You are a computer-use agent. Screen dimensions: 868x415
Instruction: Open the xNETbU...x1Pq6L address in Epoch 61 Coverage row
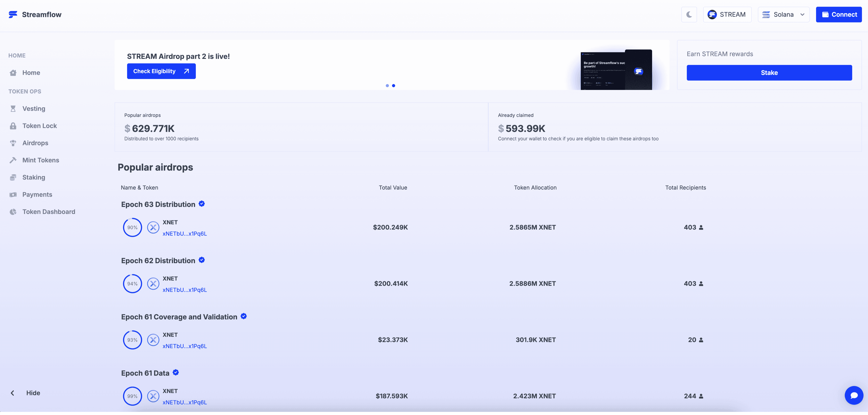click(x=185, y=346)
